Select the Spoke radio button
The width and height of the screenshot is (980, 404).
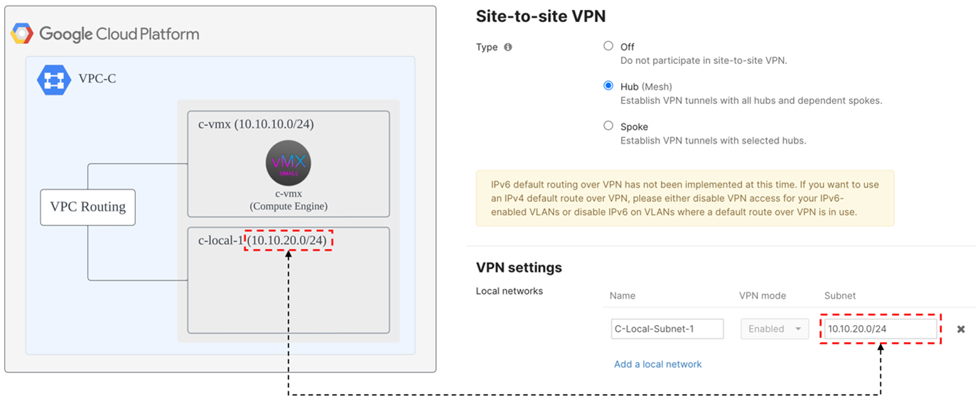point(608,126)
